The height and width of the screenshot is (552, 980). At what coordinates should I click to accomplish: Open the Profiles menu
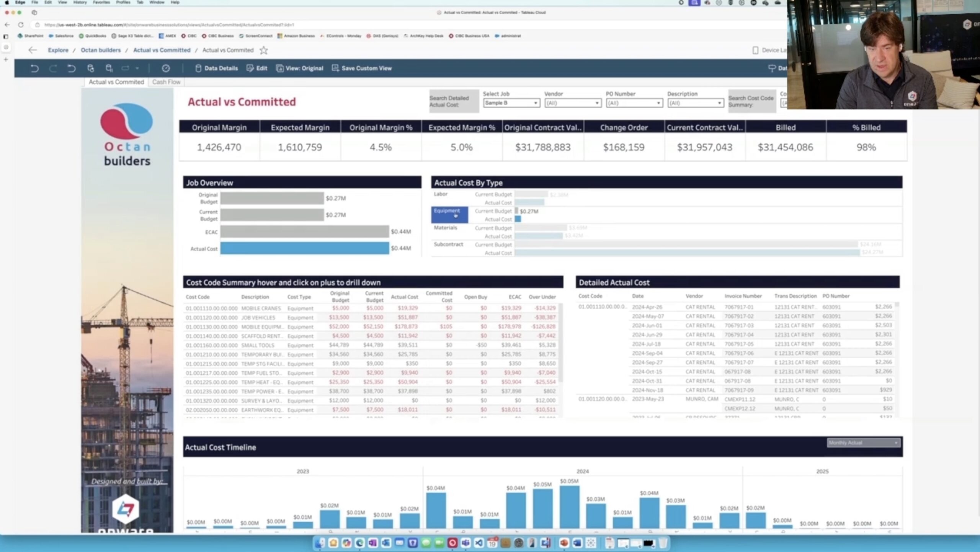pyautogui.click(x=123, y=2)
